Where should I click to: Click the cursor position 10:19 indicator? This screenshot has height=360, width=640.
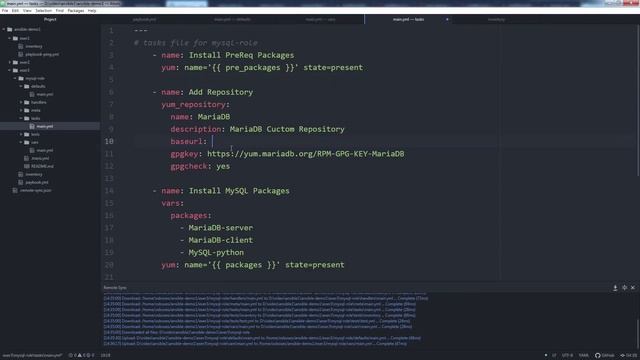[x=105, y=355]
